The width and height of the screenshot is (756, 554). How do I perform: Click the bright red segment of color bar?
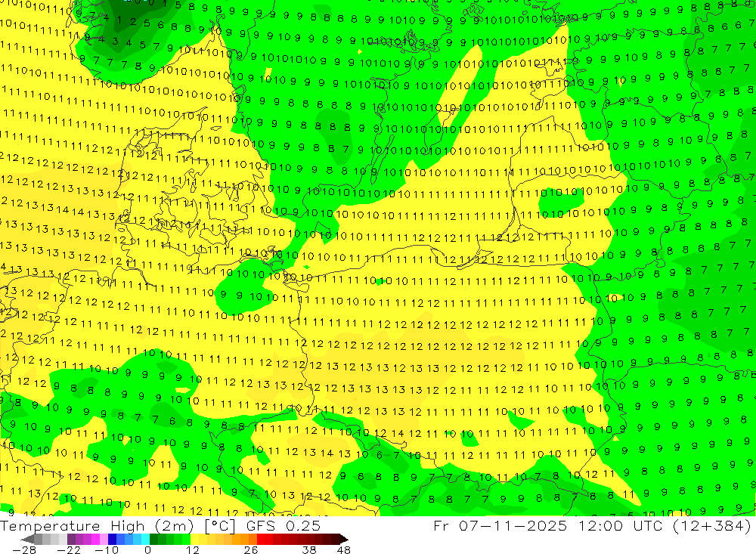(x=261, y=540)
